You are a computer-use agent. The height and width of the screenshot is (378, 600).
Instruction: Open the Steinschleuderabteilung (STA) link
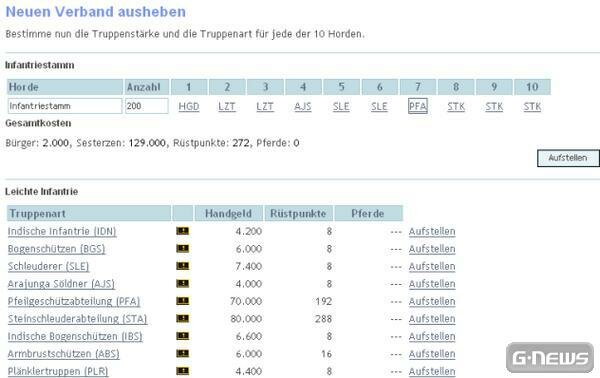point(77,319)
